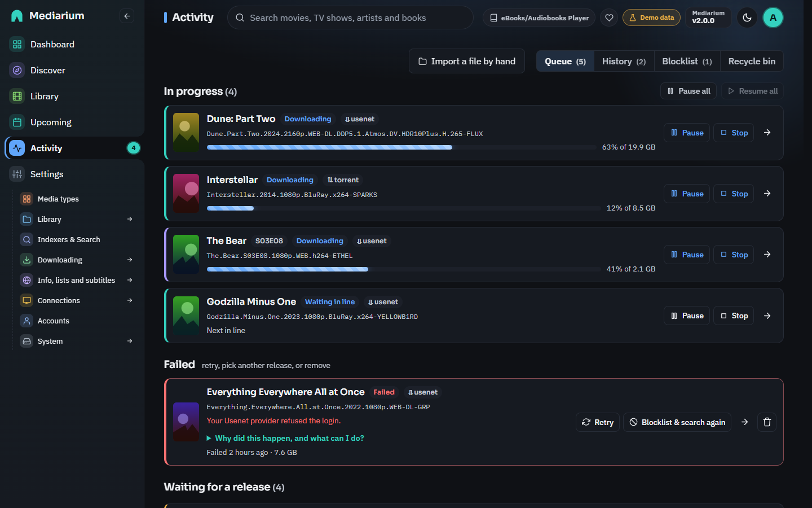Viewport: 812px width, 508px height.
Task: Go to Discover in the sidebar
Action: click(x=72, y=70)
